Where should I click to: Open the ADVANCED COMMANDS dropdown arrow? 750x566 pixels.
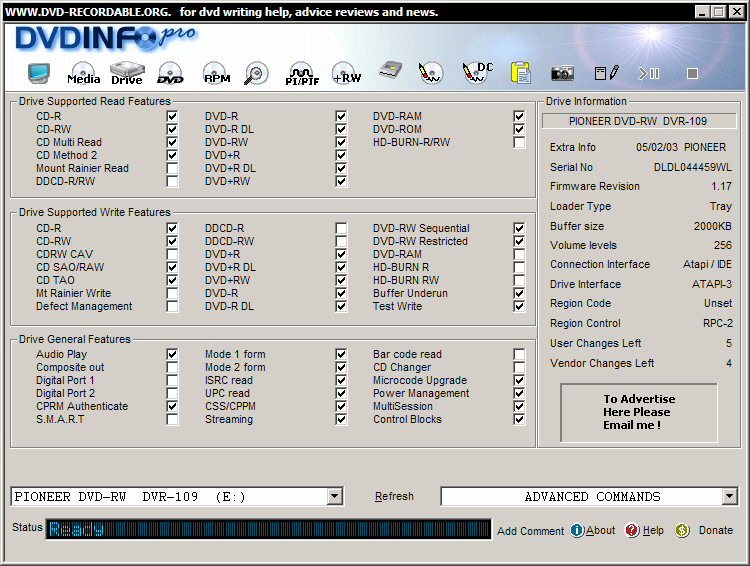(x=729, y=497)
